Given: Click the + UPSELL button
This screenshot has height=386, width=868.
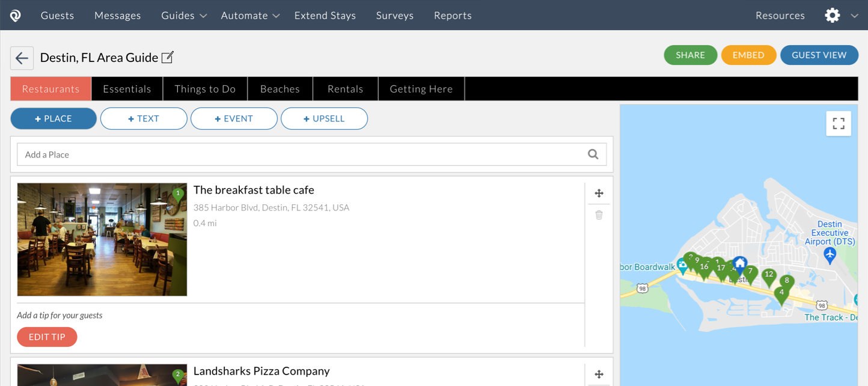Looking at the screenshot, I should 324,118.
